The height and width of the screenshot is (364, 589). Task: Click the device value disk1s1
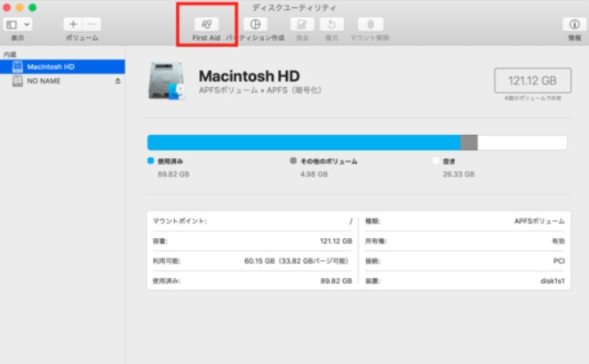click(x=553, y=281)
